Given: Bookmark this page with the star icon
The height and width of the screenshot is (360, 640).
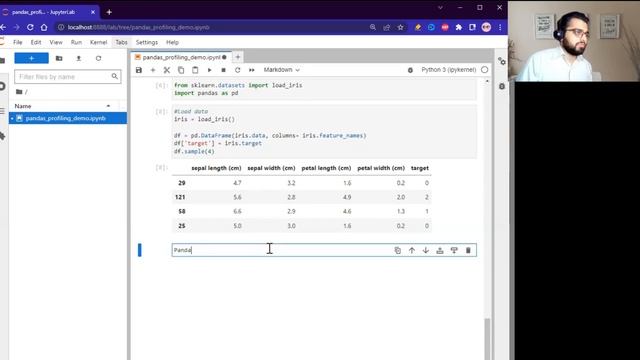Looking at the screenshot, I should point(400,27).
